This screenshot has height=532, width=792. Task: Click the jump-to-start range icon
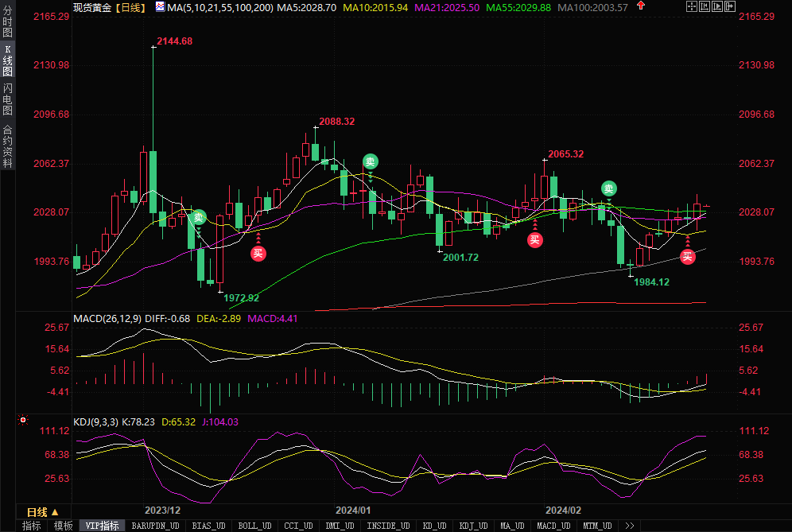[704, 6]
